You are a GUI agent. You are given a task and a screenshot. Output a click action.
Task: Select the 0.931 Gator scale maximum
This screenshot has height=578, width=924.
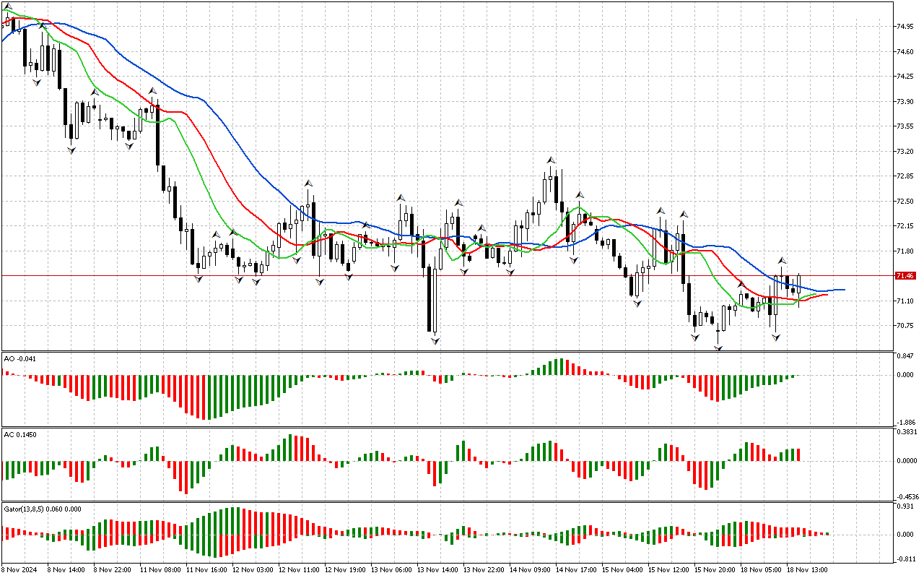906,507
